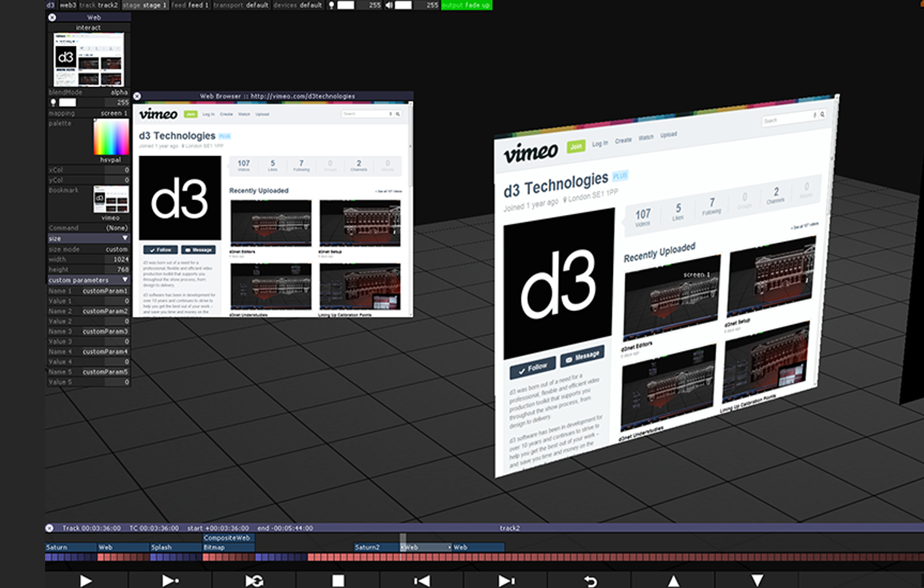Select the CompositeWeb layer in the timeline
Image resolution: width=924 pixels, height=588 pixels.
229,538
